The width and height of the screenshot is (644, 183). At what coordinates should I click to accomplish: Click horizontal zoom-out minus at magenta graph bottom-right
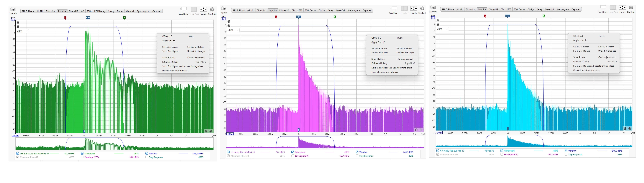coord(416,130)
